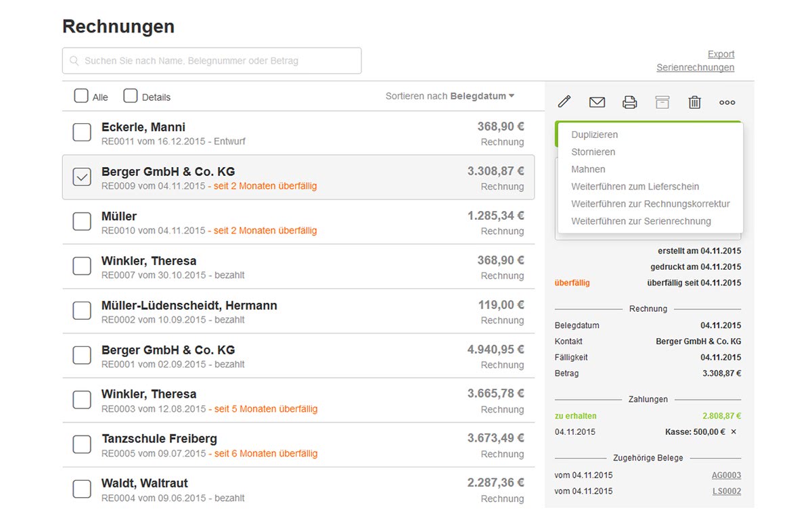Select Stornieren in the actions menu
Screen dimensions: 812x516
pos(593,152)
